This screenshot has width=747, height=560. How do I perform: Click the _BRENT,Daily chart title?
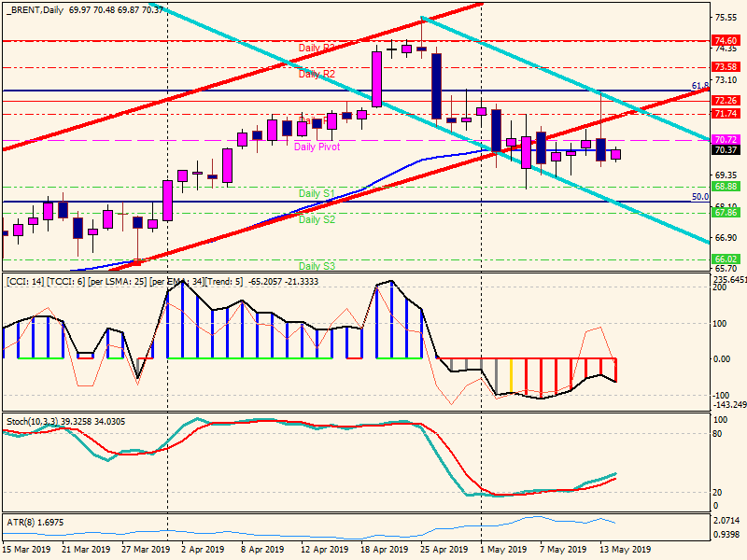click(x=30, y=9)
